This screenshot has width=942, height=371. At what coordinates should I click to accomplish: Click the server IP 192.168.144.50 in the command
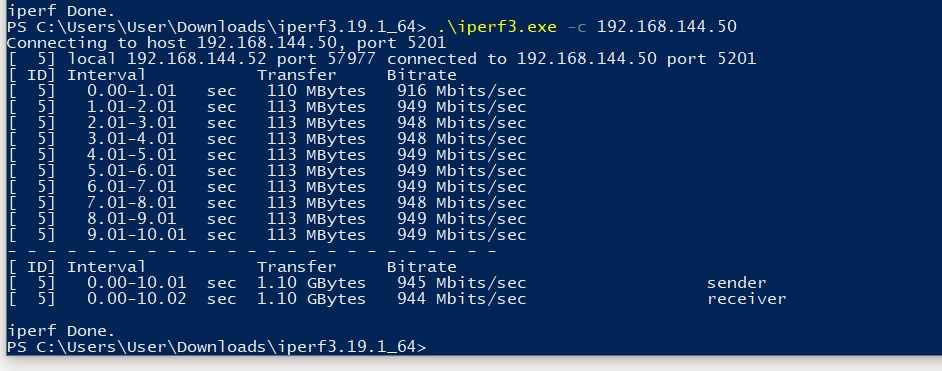point(667,26)
